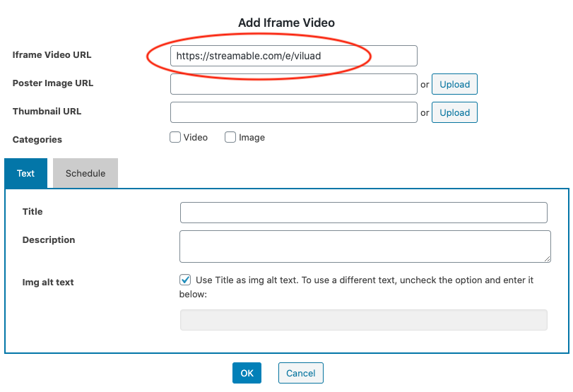Click the "Add Iframe Video" dialog heading
This screenshot has height=392, width=573.
286,23
